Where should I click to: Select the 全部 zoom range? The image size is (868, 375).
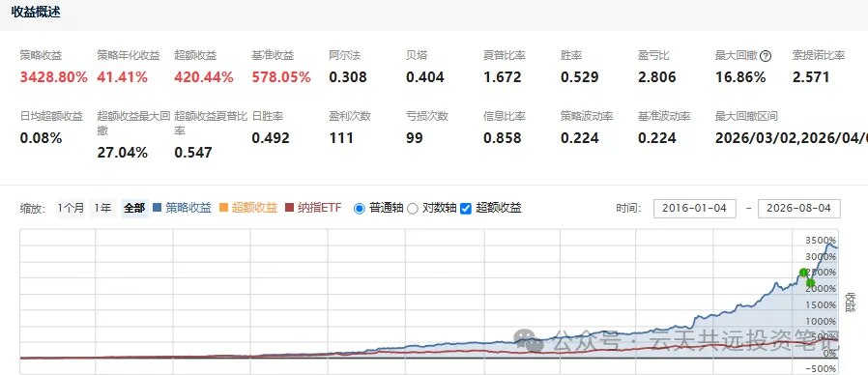(134, 208)
